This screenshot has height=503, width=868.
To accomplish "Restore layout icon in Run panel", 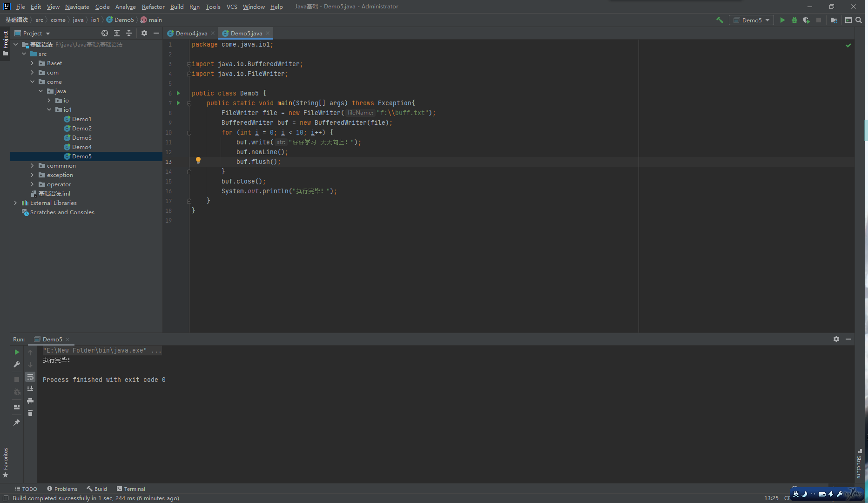I will pos(17,407).
